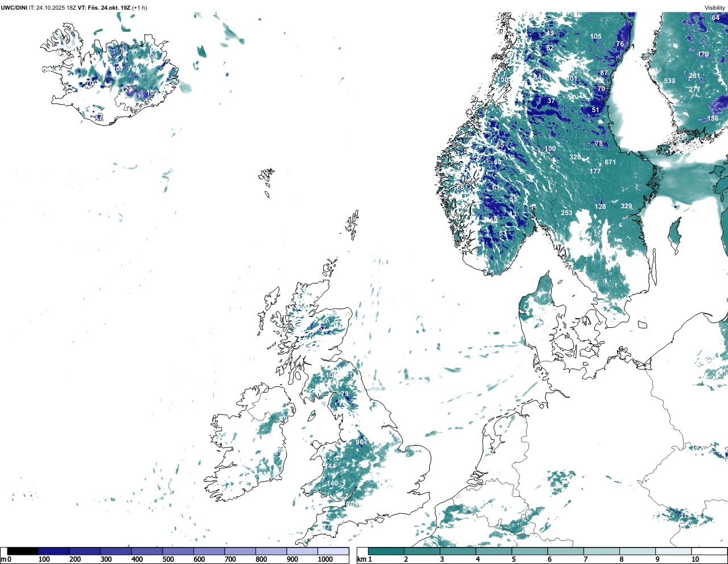This screenshot has width=728, height=564.
Task: Click the '281' value in Finland
Action: pyautogui.click(x=694, y=76)
